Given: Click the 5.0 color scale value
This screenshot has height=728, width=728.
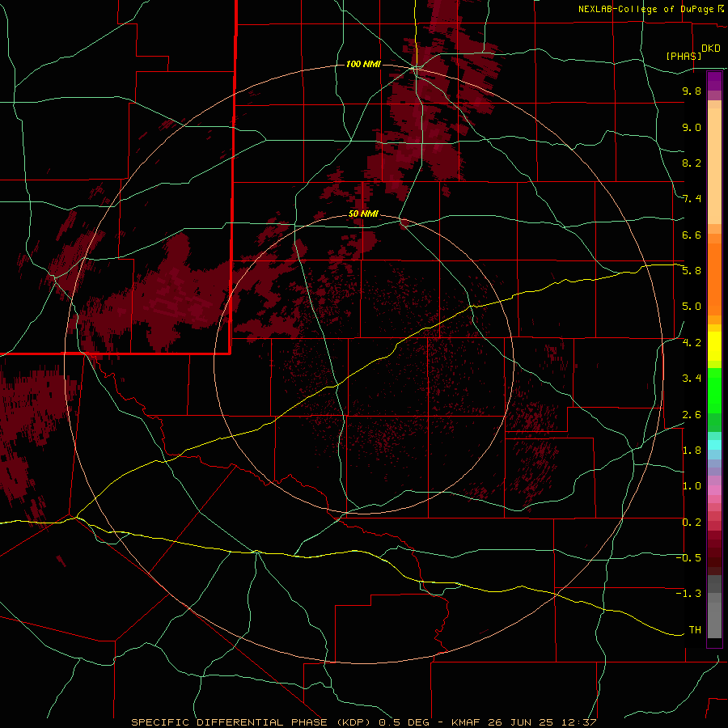Looking at the screenshot, I should [x=692, y=307].
